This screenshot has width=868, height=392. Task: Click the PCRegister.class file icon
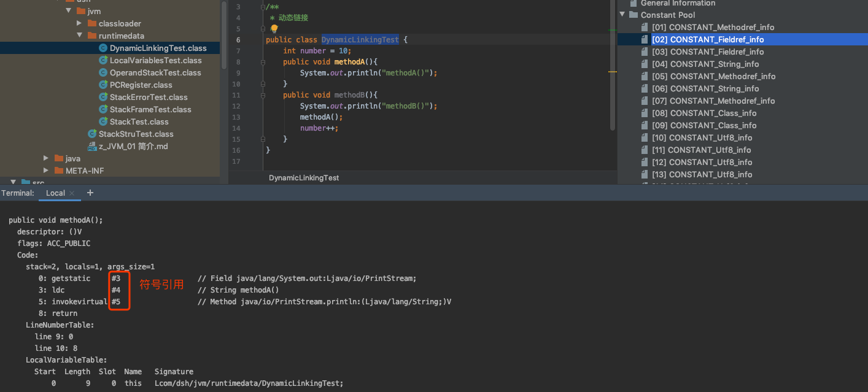click(103, 85)
